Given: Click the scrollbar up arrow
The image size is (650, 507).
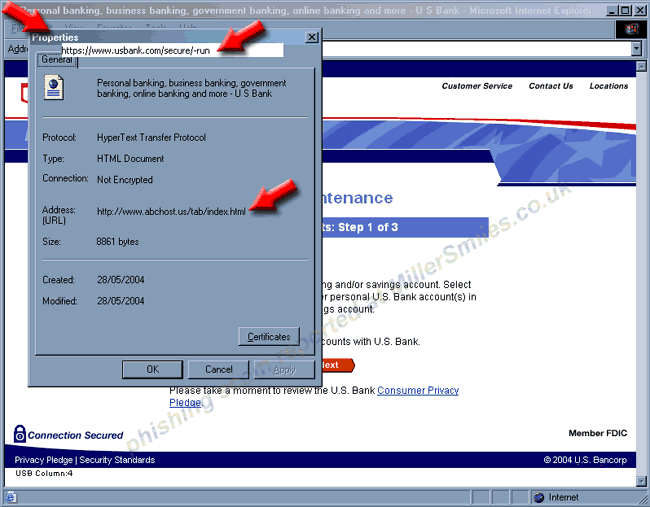Looking at the screenshot, I should [x=641, y=66].
